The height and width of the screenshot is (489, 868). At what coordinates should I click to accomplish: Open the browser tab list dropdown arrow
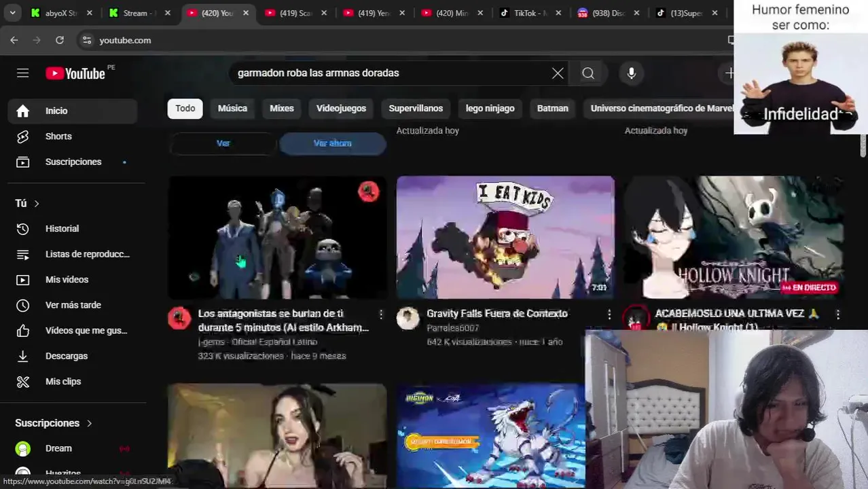tap(13, 13)
